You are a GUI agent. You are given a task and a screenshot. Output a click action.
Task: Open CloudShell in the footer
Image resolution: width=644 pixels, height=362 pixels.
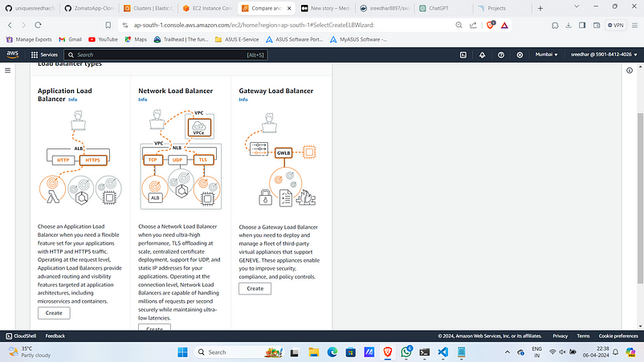tap(21, 336)
